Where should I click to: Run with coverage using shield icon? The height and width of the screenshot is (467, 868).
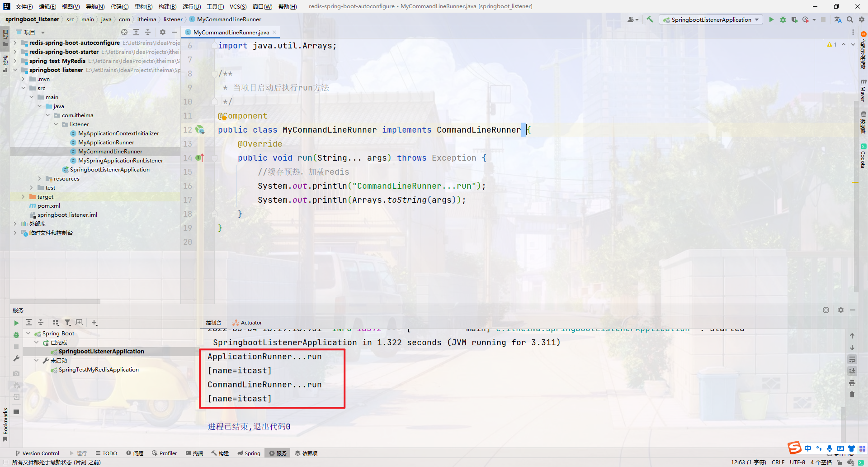tap(795, 19)
